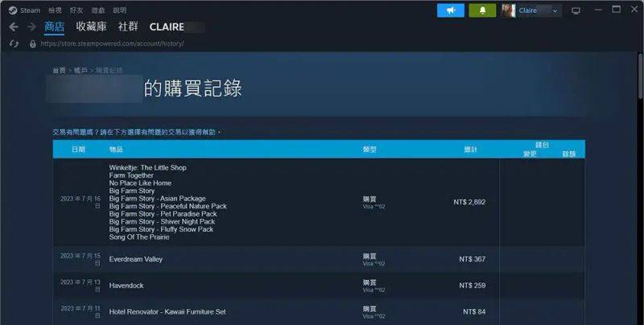Image resolution: width=644 pixels, height=325 pixels.
Task: Select Big Farm Story - Pet Paradise Pack
Action: 163,214
